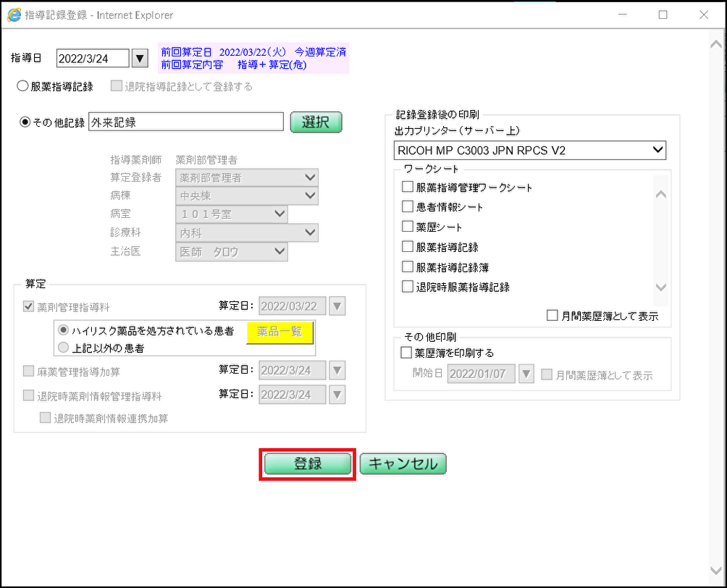Viewport: 727px width, 588px height.
Task: Click the yellow 薬品一覧 button
Action: click(280, 334)
